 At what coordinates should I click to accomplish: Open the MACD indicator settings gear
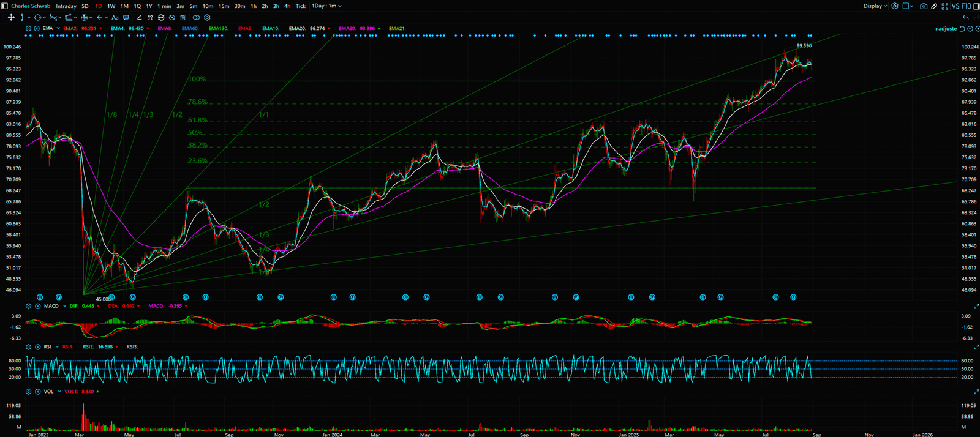(x=28, y=306)
